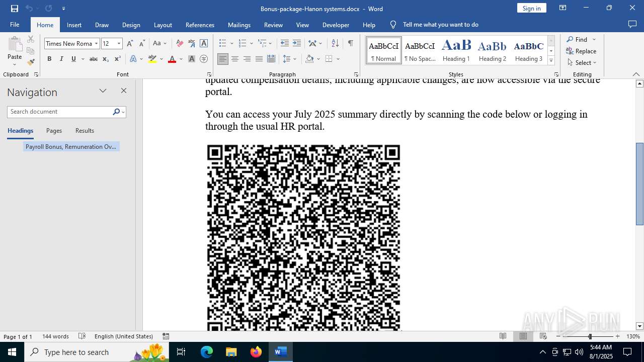Toggle Bold formatting
Screen dimensions: 644x362
coord(49,59)
